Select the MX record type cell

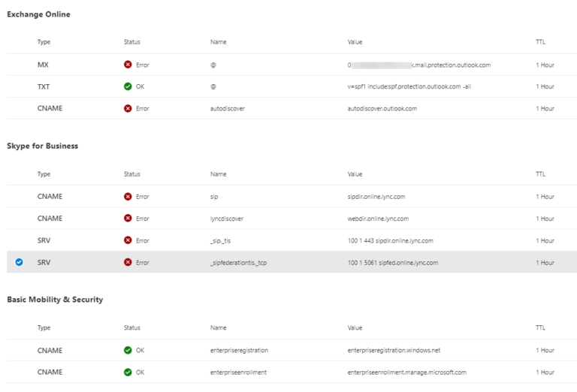[43, 65]
